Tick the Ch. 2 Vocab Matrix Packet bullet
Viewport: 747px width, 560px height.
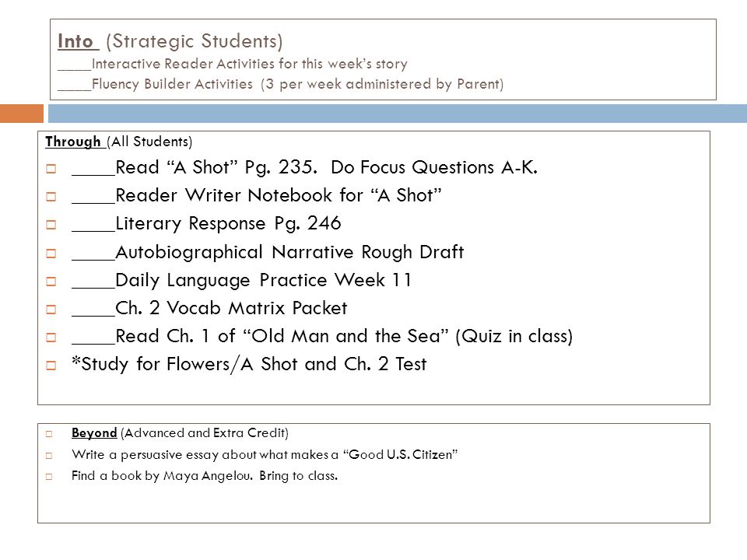(x=51, y=310)
